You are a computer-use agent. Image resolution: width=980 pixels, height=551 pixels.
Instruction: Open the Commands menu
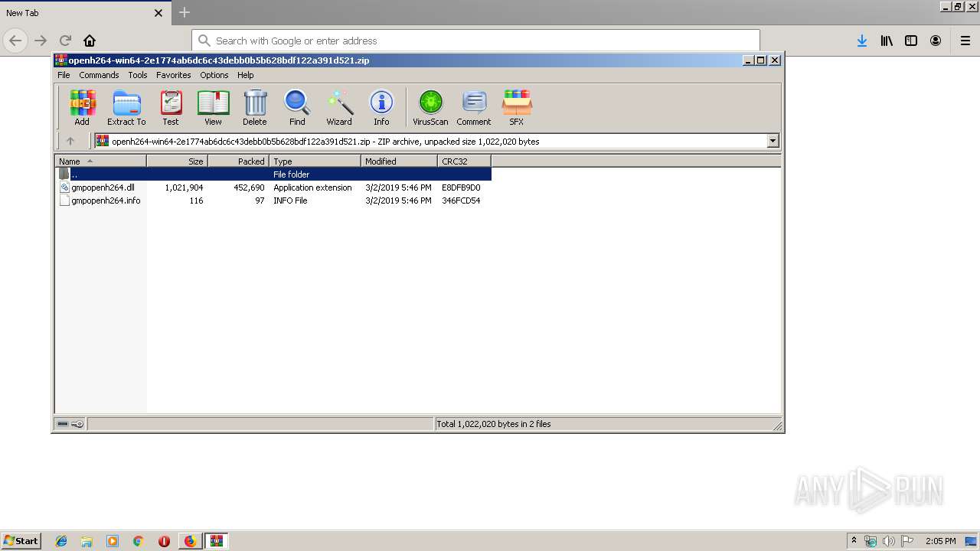[99, 75]
